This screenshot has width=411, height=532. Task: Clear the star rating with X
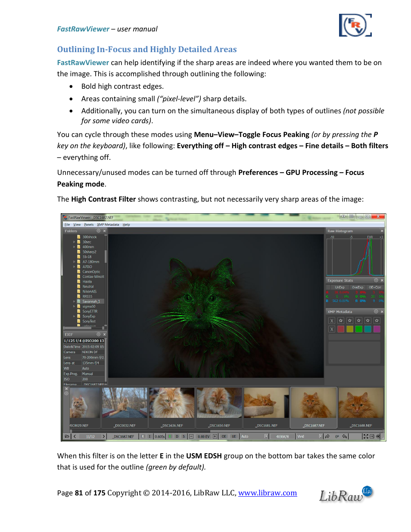pyautogui.click(x=332, y=320)
